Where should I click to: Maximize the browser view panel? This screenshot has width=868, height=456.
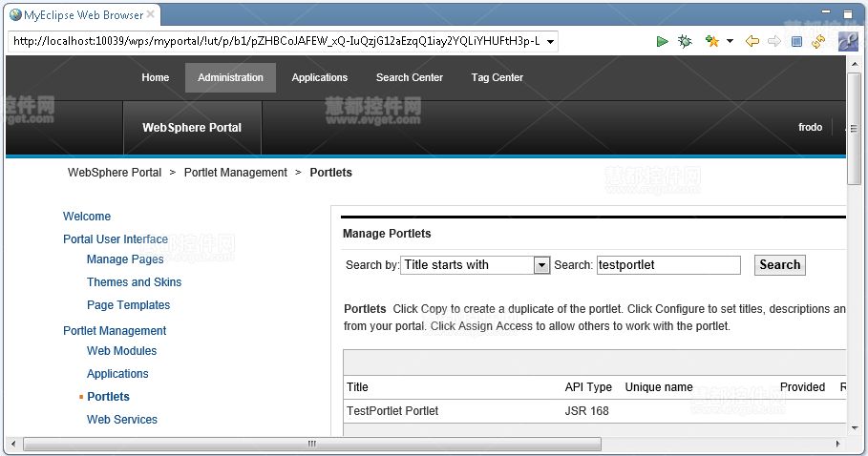[x=848, y=14]
